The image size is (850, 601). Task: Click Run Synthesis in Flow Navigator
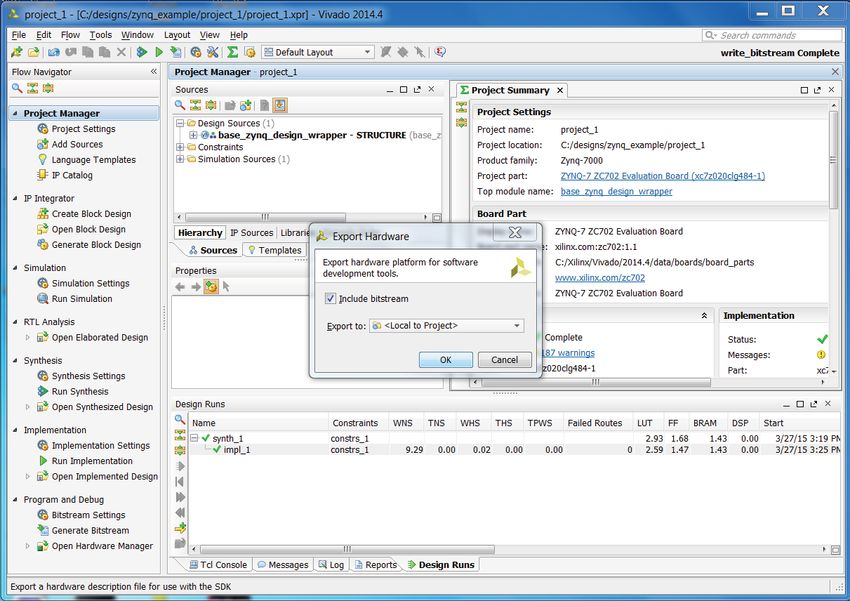pyautogui.click(x=80, y=391)
